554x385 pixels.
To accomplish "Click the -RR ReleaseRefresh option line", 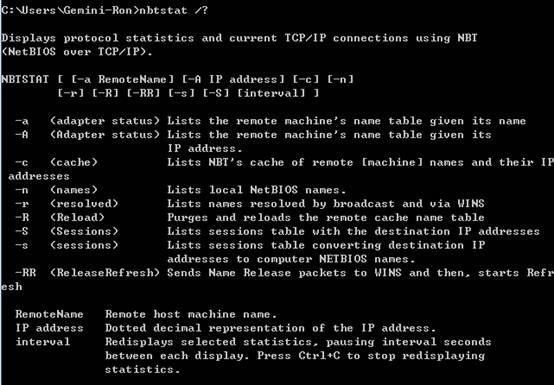I will point(284,273).
